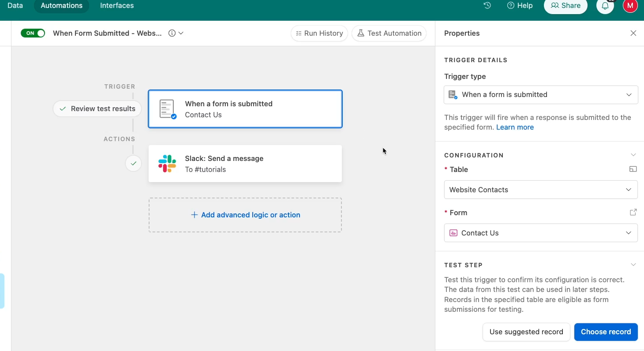This screenshot has height=351, width=644.
Task: Open the user account avatar M
Action: (630, 6)
